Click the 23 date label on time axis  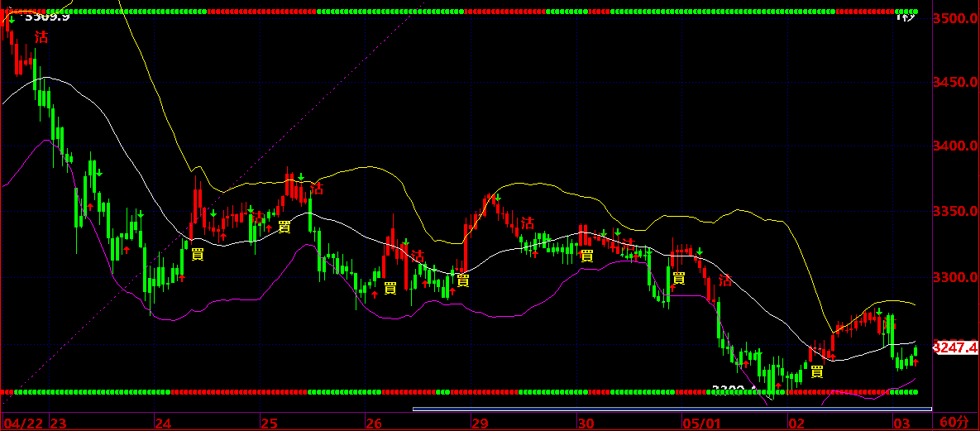[58, 424]
